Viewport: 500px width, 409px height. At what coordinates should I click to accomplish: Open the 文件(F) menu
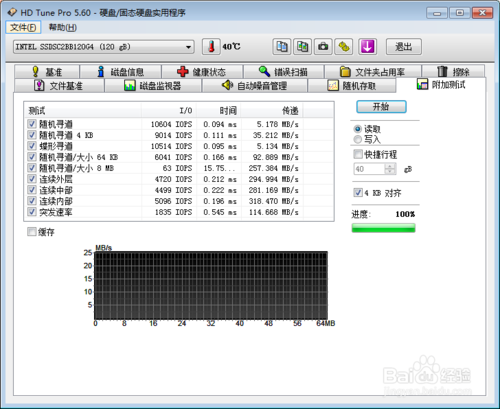click(23, 27)
